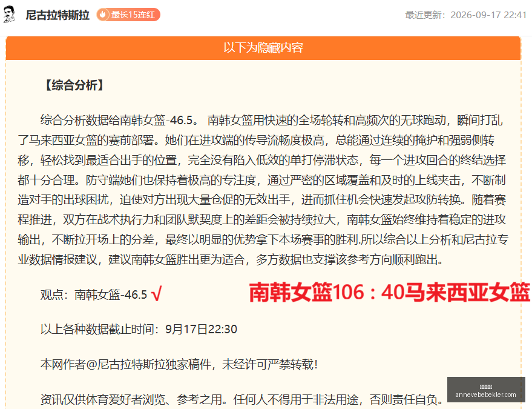532x409 pixels.
Task: Select the 最近更新 2026-09-17 22:41 timestamp
Action: pyautogui.click(x=465, y=15)
